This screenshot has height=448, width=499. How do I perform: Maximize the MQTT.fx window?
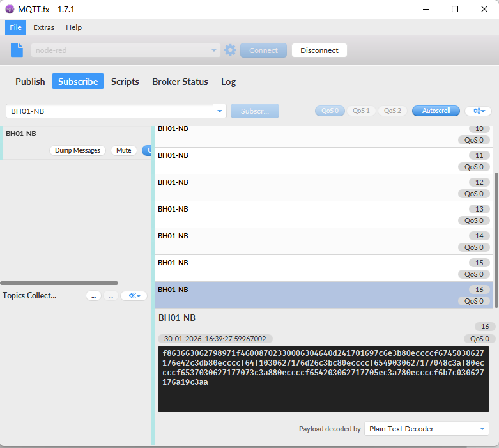pos(455,9)
